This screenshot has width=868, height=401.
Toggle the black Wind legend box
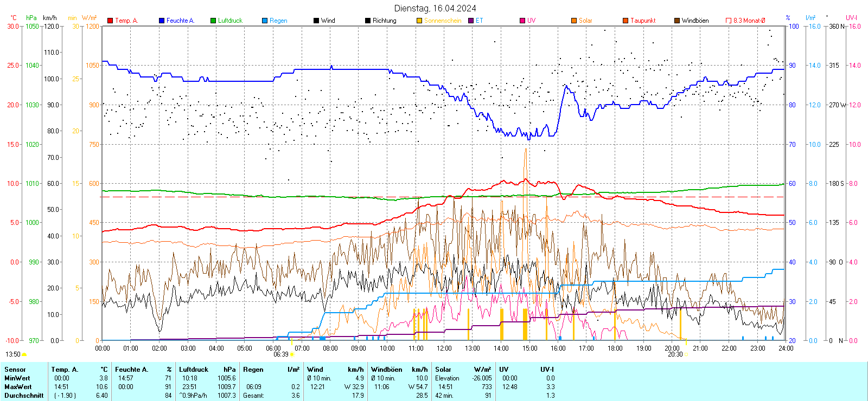316,21
